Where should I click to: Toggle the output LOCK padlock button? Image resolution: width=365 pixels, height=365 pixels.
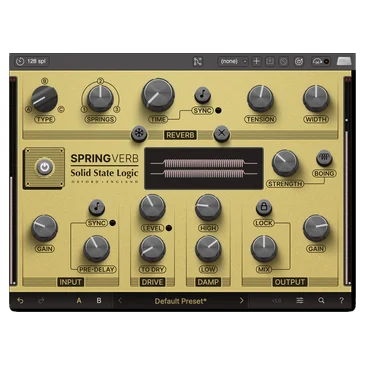pyautogui.click(x=264, y=207)
